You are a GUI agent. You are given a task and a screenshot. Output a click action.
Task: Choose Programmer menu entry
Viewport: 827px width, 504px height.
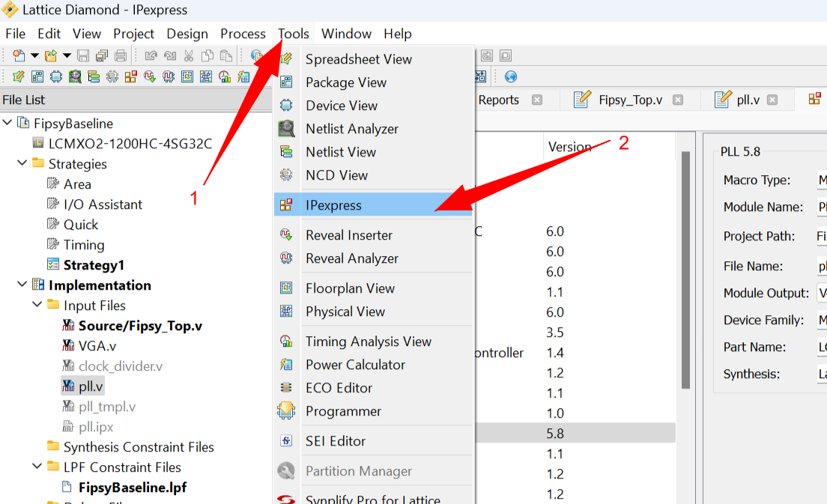(373, 411)
